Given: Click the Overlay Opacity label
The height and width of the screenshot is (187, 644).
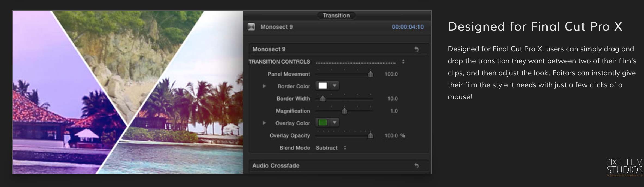Looking at the screenshot, I should (290, 135).
